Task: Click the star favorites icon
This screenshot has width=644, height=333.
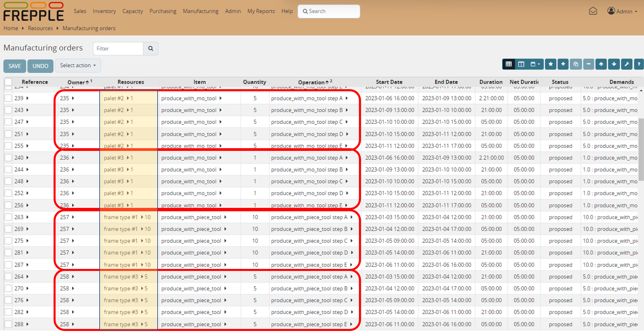Action: (x=550, y=64)
